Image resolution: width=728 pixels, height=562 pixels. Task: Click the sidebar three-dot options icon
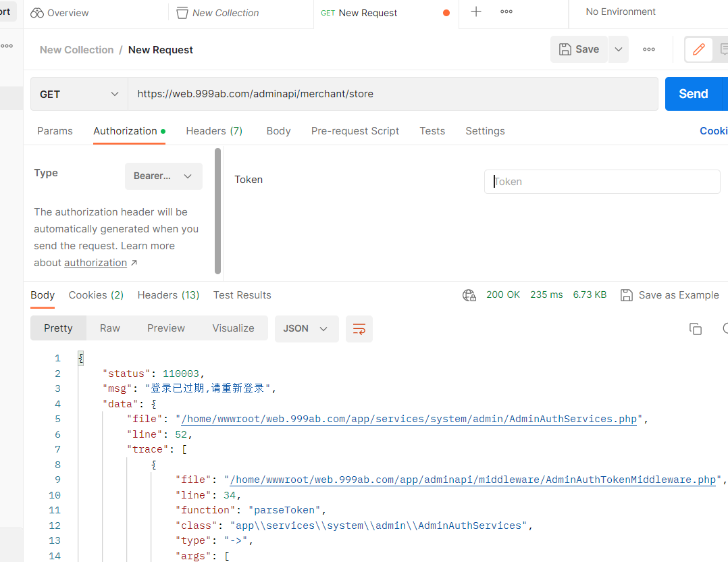click(7, 45)
